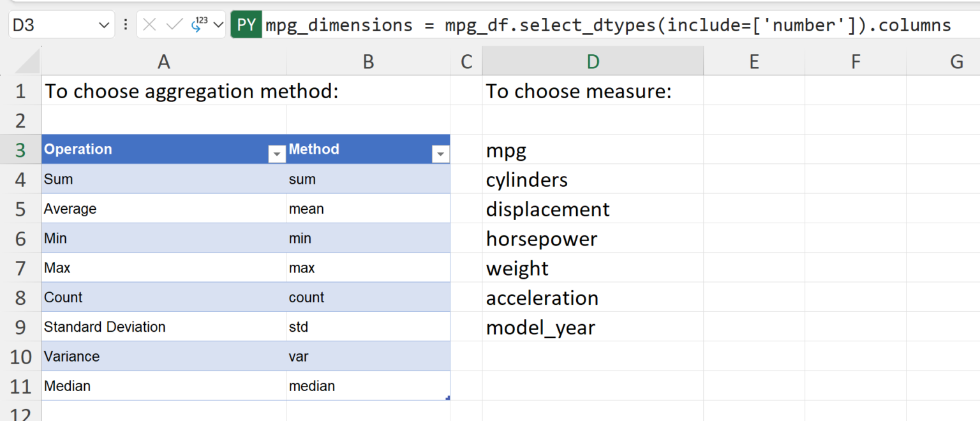The width and height of the screenshot is (980, 421).
Task: Click the table resize handle at corner
Action: (x=448, y=398)
